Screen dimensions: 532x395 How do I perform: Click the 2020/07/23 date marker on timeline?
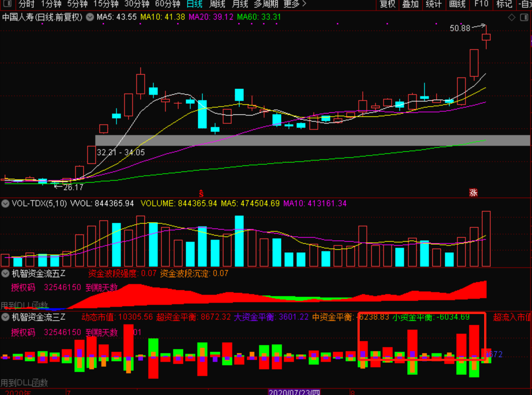[294, 392]
